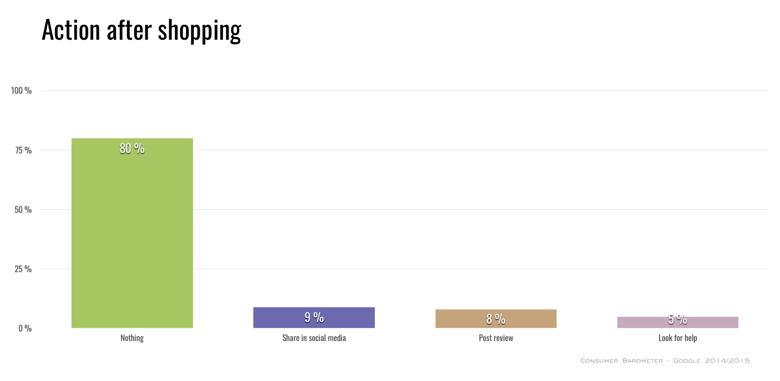Click the tan Post review bar
The height and width of the screenshot is (381, 780).
point(496,318)
